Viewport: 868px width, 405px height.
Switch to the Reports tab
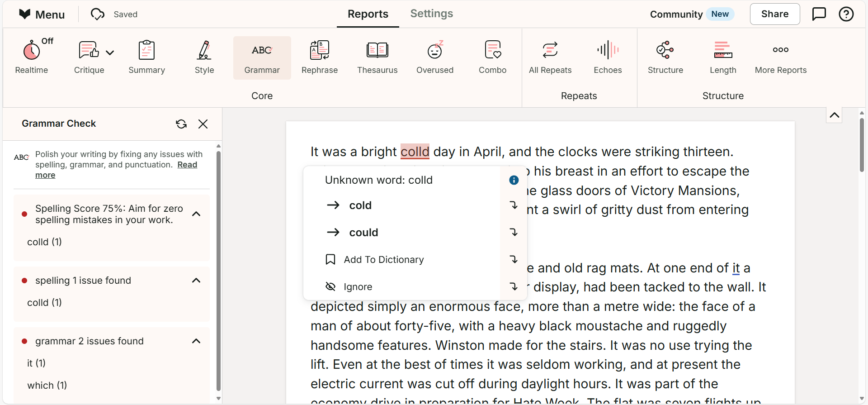click(x=368, y=14)
